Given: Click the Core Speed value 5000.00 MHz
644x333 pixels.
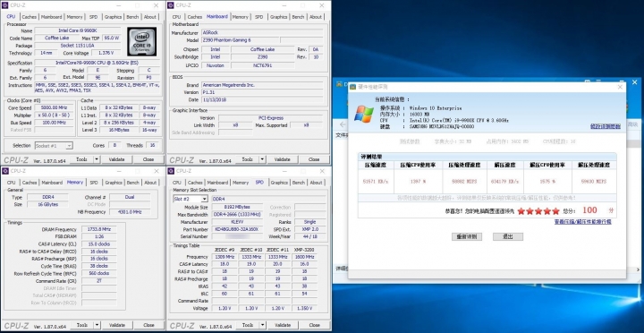Looking at the screenshot, I should click(x=55, y=107).
